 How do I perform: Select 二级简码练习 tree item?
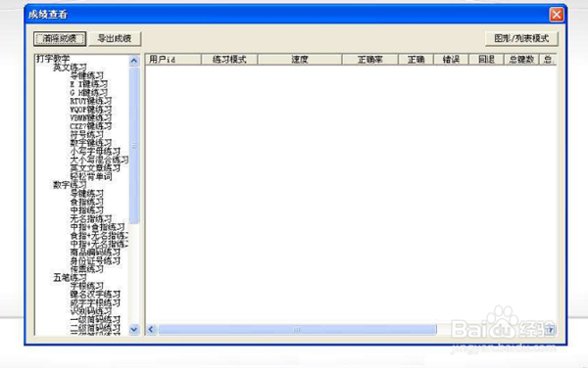95,328
